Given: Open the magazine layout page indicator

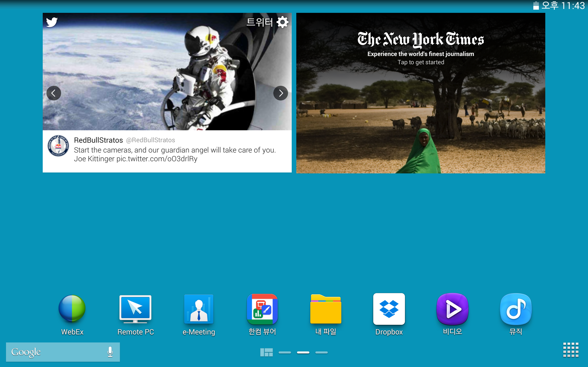Looking at the screenshot, I should [266, 353].
